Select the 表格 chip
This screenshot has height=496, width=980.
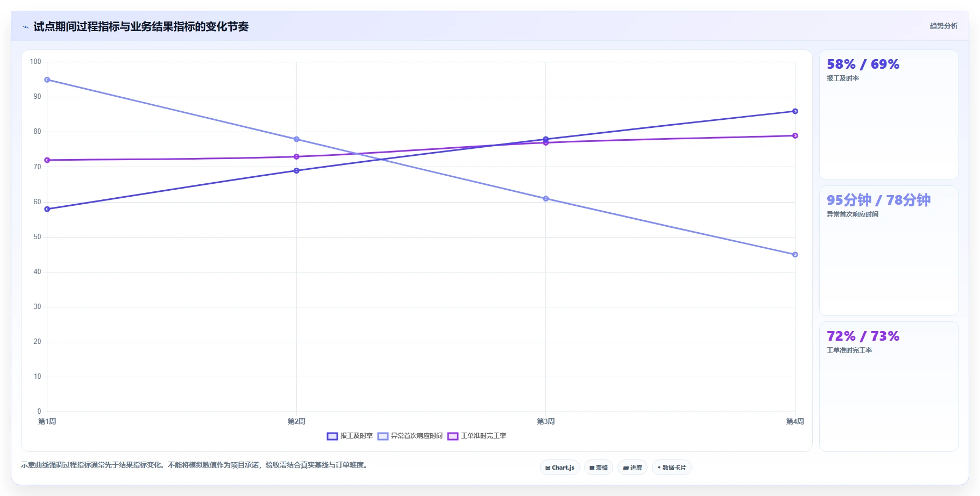[x=598, y=468]
